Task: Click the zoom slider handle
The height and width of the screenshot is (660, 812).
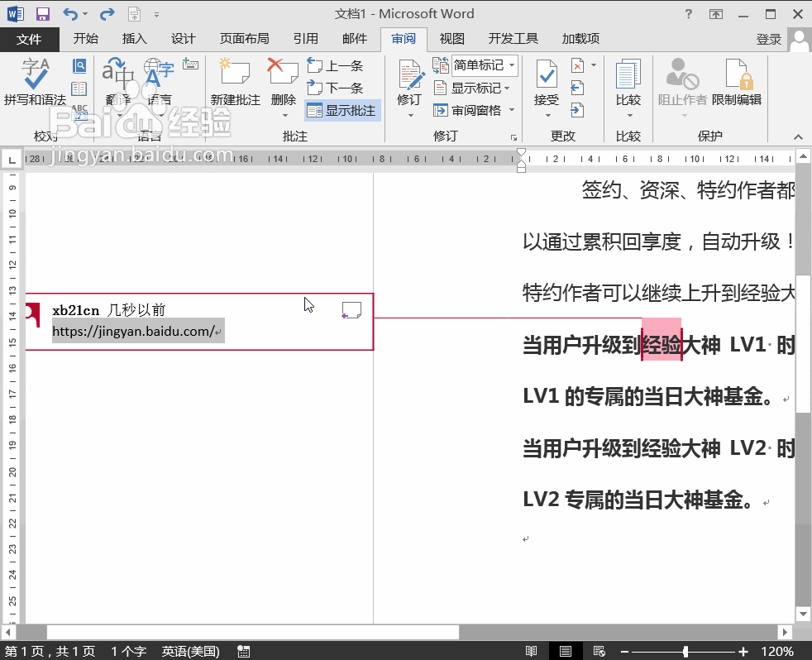Action: [x=685, y=652]
